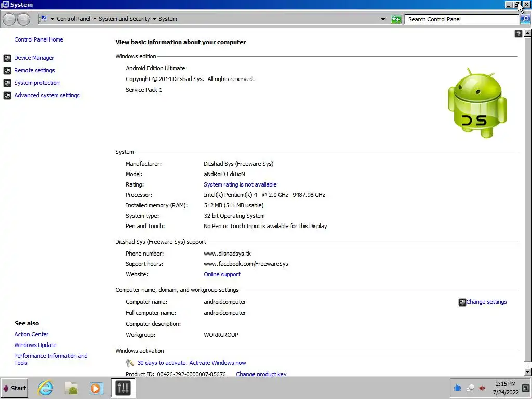The image size is (532, 399).
Task: Click the activation keys icon
Action: (130, 363)
